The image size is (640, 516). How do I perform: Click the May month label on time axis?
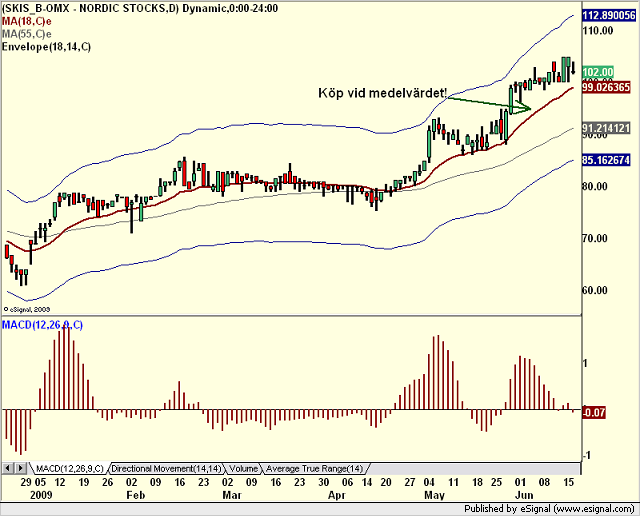click(434, 495)
